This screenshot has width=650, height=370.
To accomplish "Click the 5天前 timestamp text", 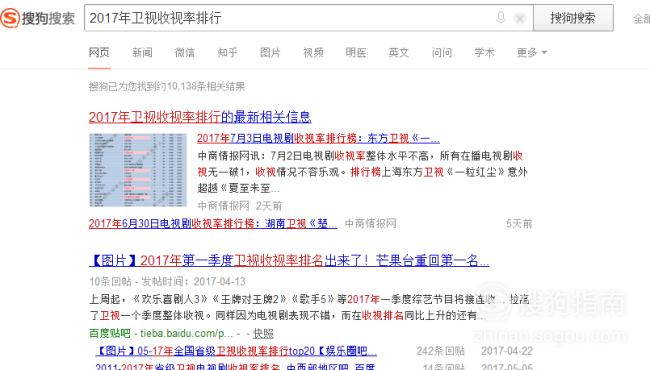I will [x=519, y=224].
